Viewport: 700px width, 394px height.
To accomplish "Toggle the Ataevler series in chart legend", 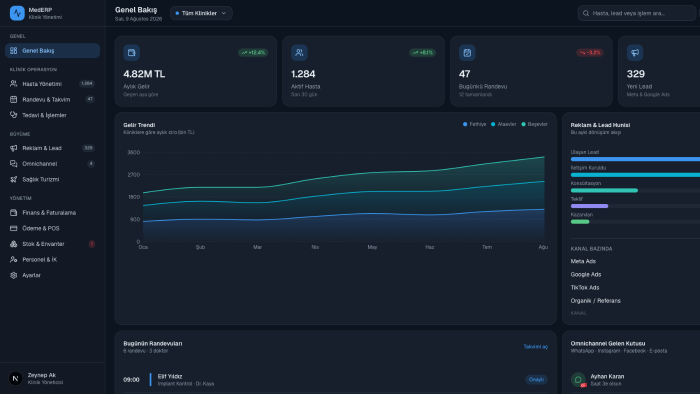I will coord(503,124).
